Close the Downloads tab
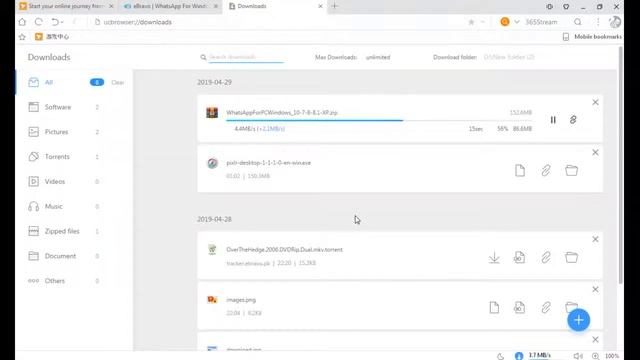This screenshot has height=360, width=640. pos(320,6)
